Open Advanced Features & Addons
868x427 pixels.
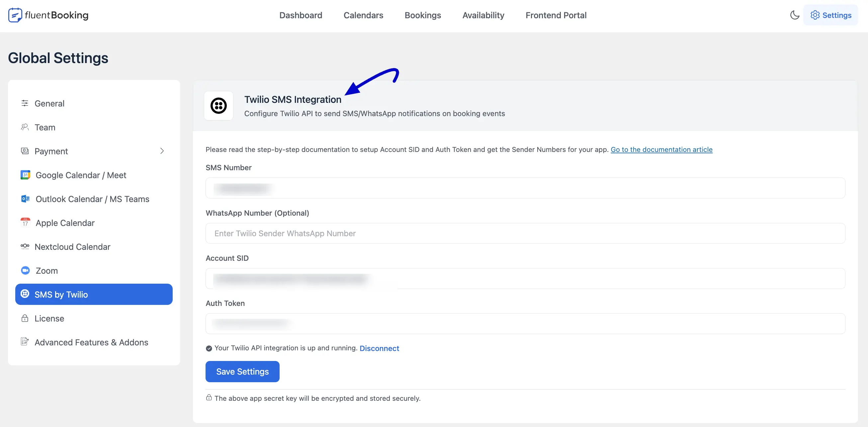[94, 342]
